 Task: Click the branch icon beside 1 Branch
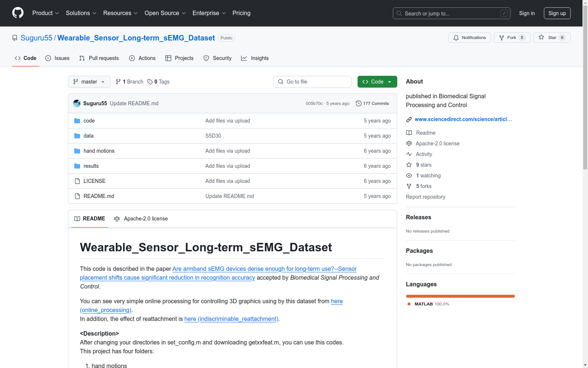(x=118, y=82)
